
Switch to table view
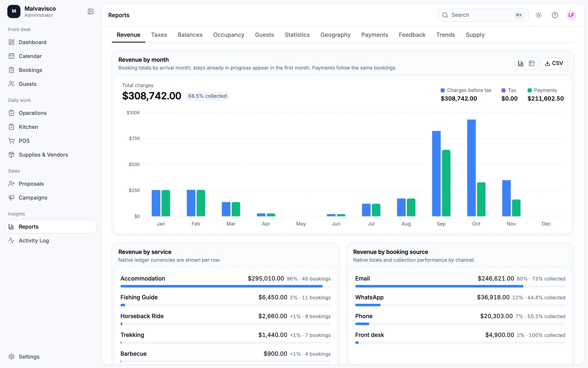coord(532,63)
